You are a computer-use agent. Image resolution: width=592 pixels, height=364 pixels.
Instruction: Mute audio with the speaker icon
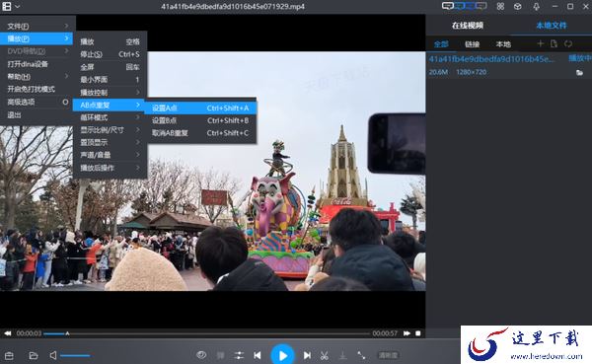coord(53,355)
